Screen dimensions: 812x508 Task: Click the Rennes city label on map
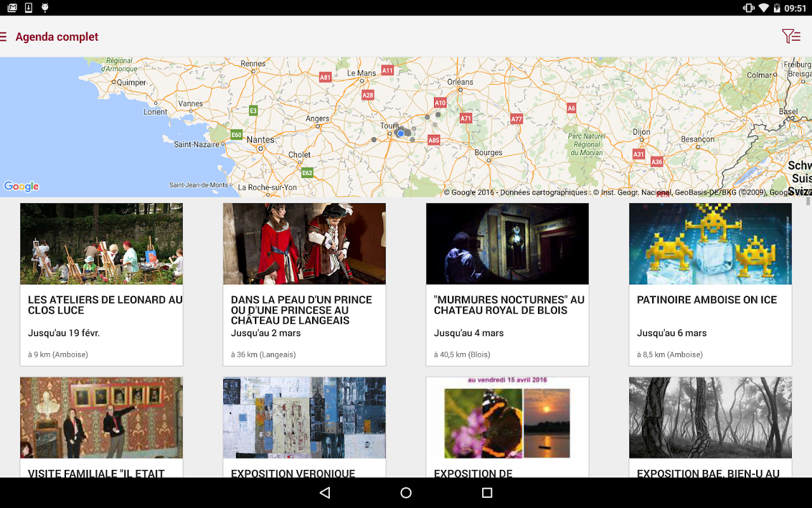pyautogui.click(x=253, y=63)
